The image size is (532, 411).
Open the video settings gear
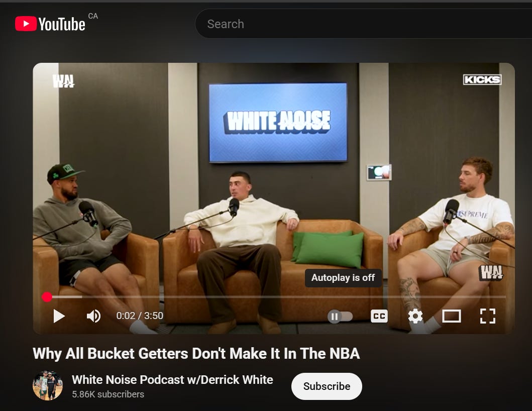tap(415, 316)
